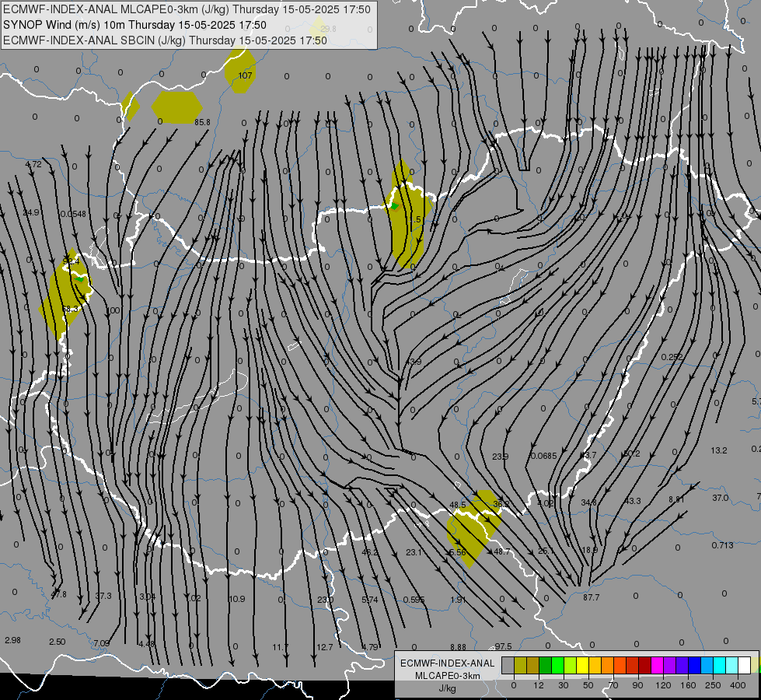Click the 12.7 value on the map

pos(325,647)
